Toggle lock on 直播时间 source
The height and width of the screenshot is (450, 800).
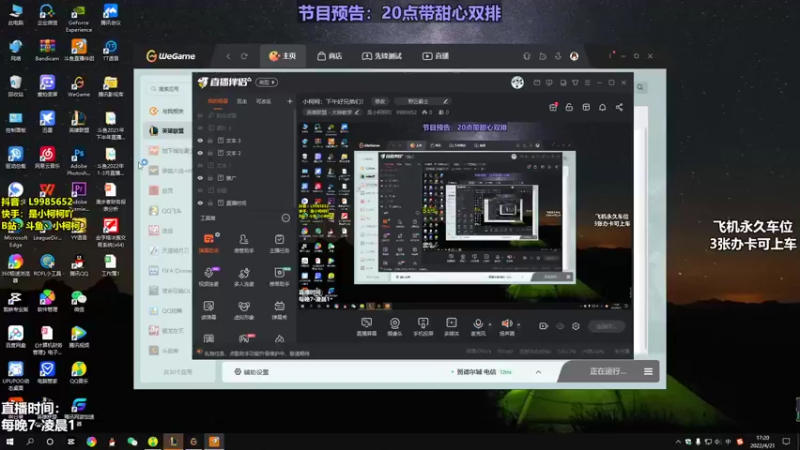pos(210,203)
